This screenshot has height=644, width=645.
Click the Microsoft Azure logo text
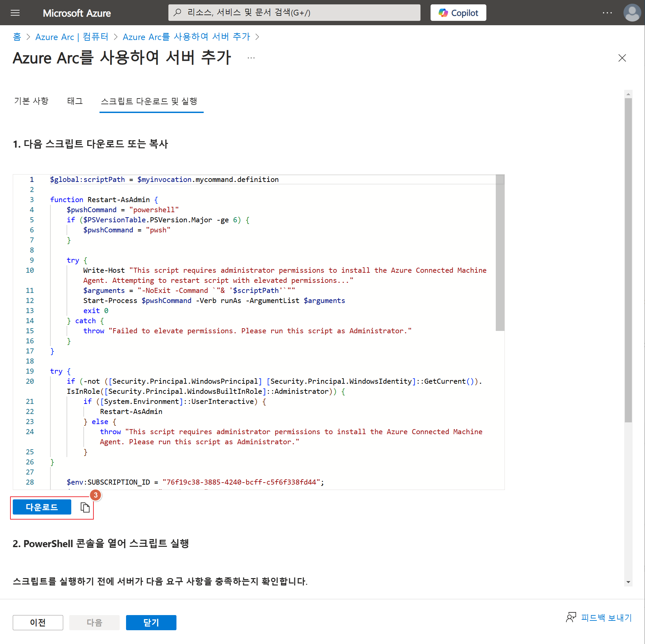tap(77, 13)
